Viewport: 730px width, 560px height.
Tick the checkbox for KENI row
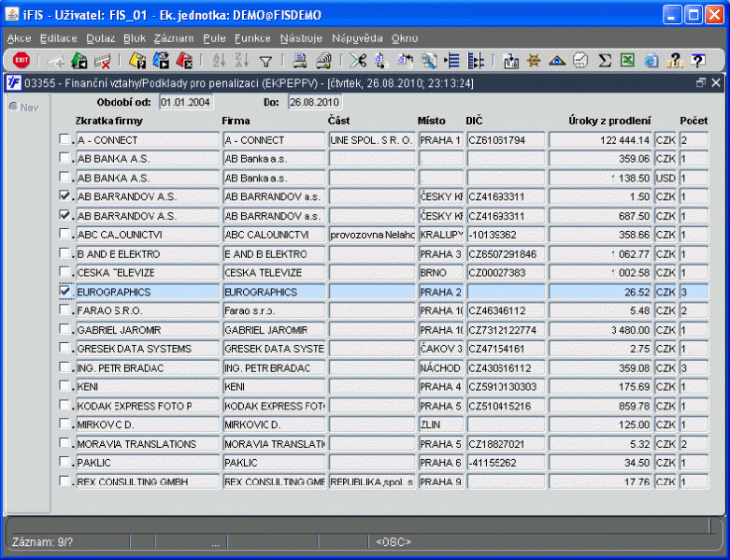point(64,386)
